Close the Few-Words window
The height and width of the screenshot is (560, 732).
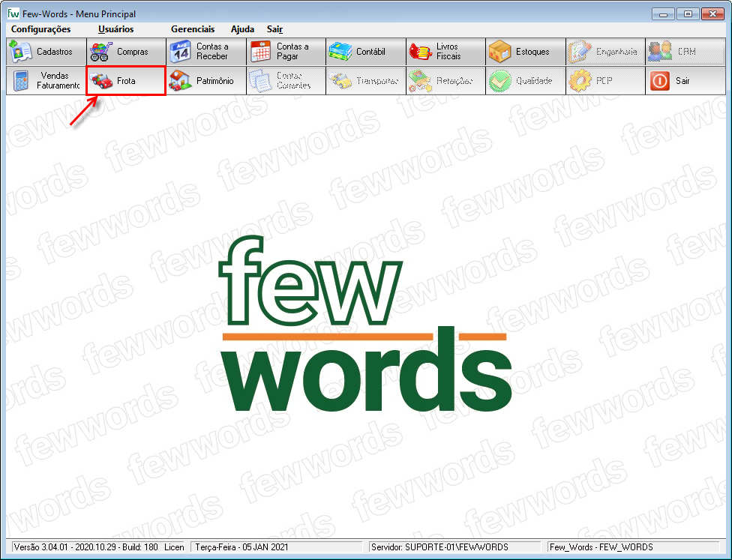point(712,13)
